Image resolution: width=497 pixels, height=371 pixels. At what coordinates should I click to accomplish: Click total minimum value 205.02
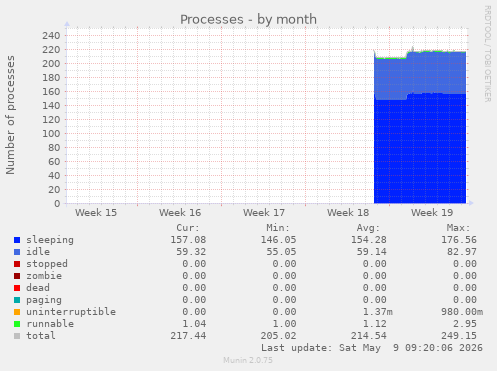point(278,336)
